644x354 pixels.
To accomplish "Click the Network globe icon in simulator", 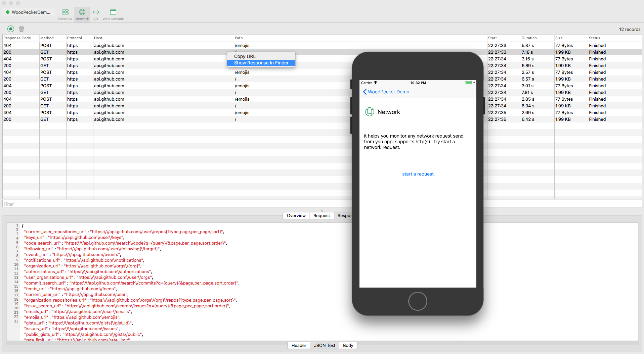I will pyautogui.click(x=370, y=112).
